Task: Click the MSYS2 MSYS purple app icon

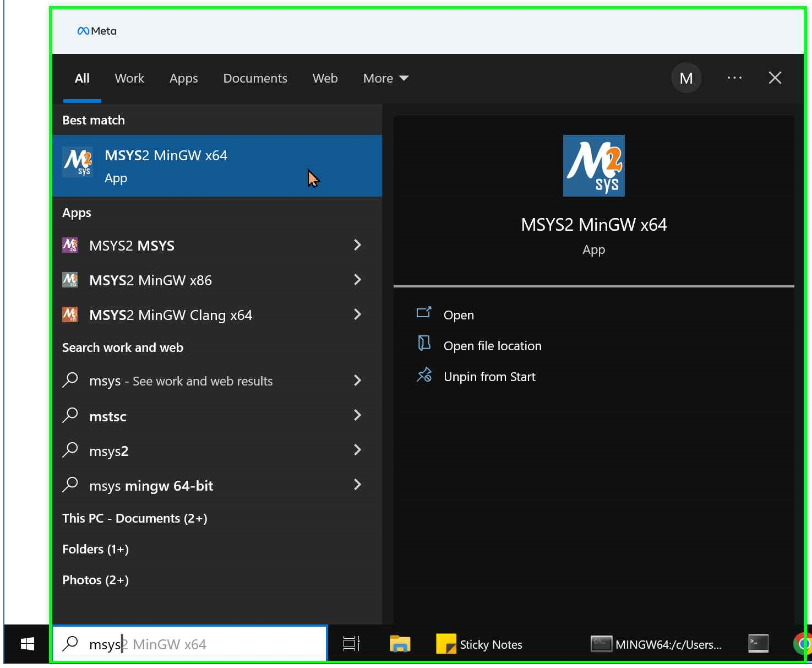Action: (70, 245)
